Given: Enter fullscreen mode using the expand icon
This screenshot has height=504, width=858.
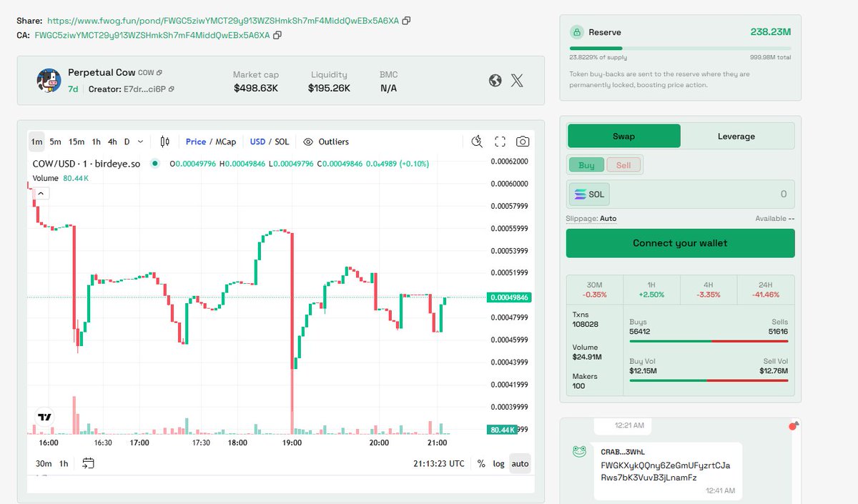Looking at the screenshot, I should (x=500, y=142).
